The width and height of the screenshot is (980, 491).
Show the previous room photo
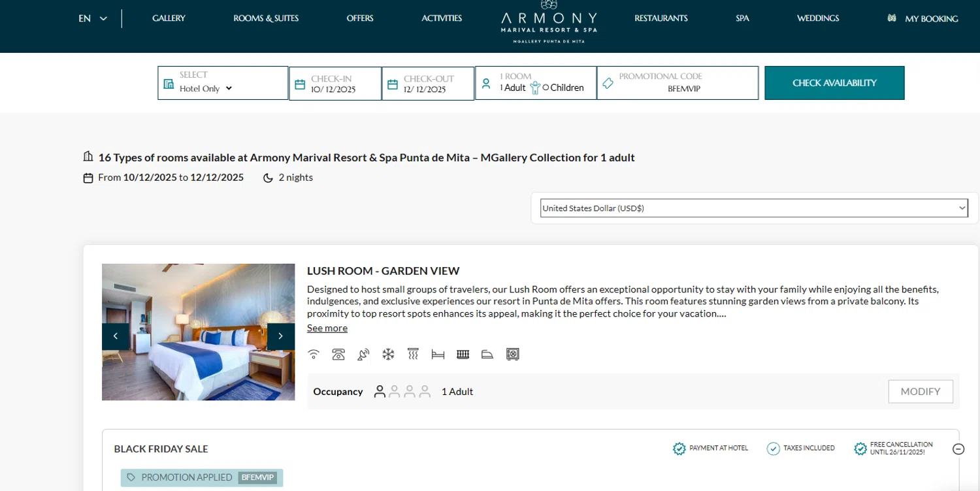tap(116, 336)
